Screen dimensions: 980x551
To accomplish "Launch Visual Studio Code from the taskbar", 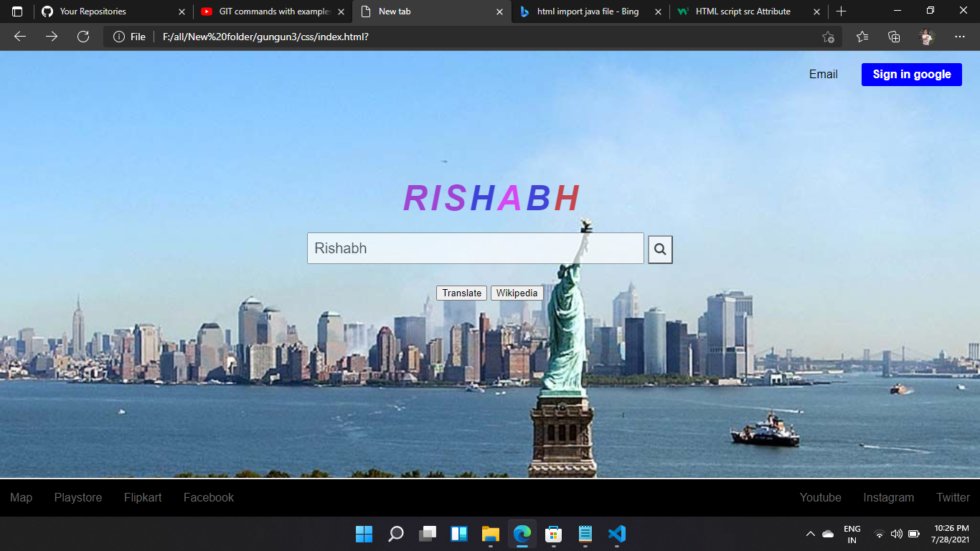I will point(616,534).
